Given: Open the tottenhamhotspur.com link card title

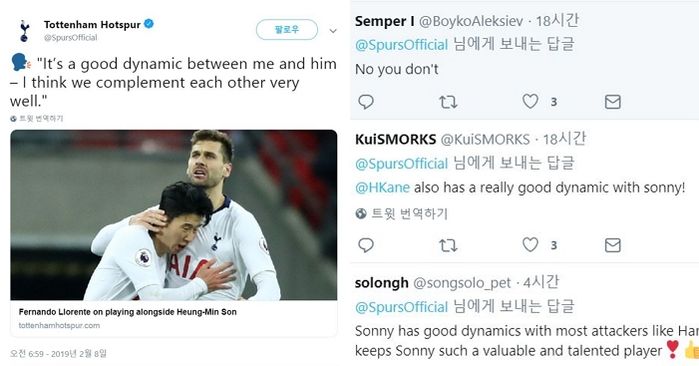Looking at the screenshot, I should pos(127,312).
